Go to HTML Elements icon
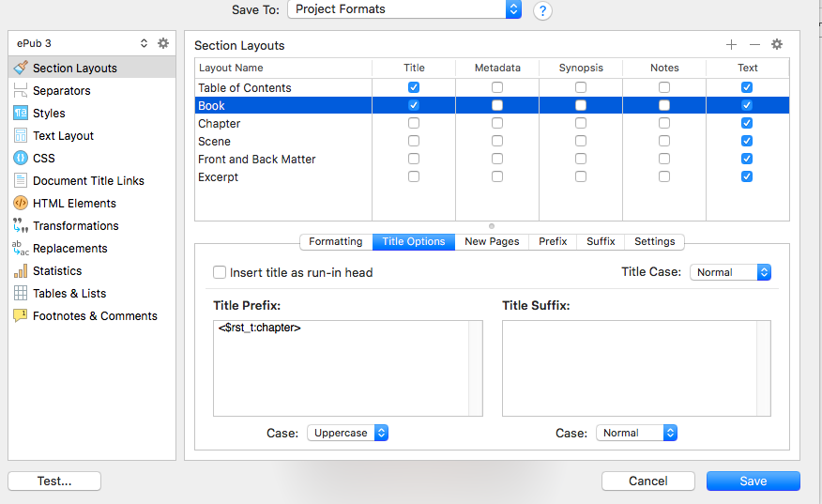Viewport: 822px width, 504px height. point(21,203)
